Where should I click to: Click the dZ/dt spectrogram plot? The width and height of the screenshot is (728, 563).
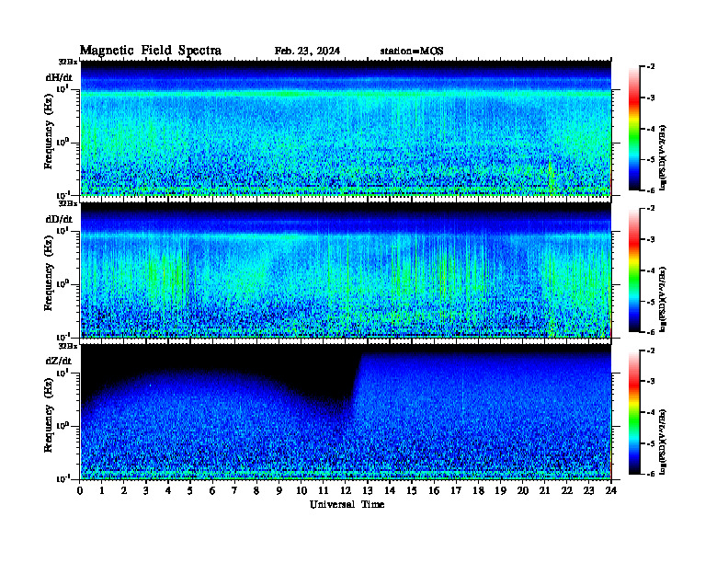pos(346,412)
